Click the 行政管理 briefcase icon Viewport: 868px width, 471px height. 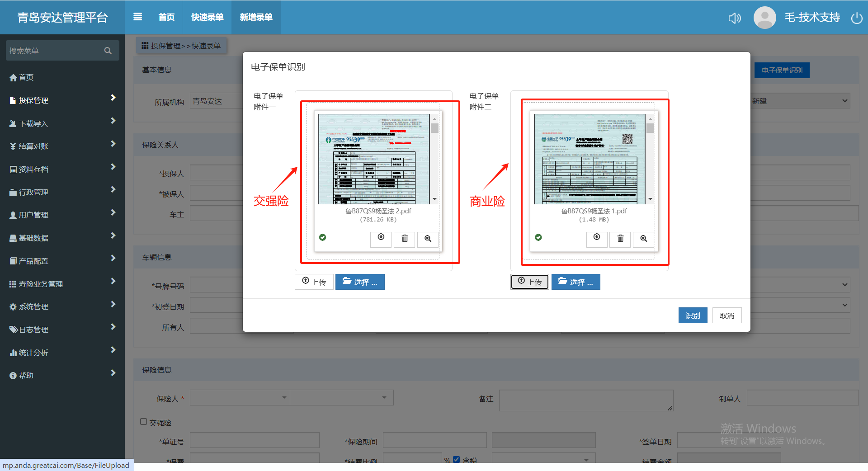tap(13, 192)
